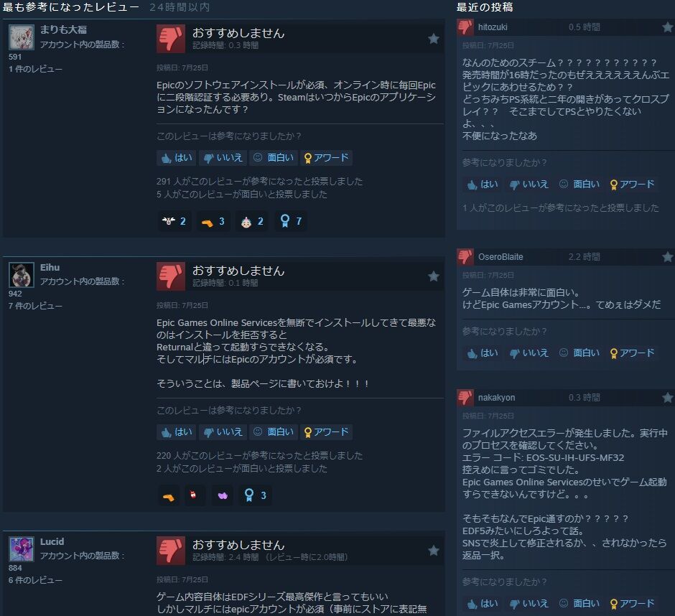675x616 pixels.
Task: Vote いいえ on nakakyon's post
Action: pos(529,604)
